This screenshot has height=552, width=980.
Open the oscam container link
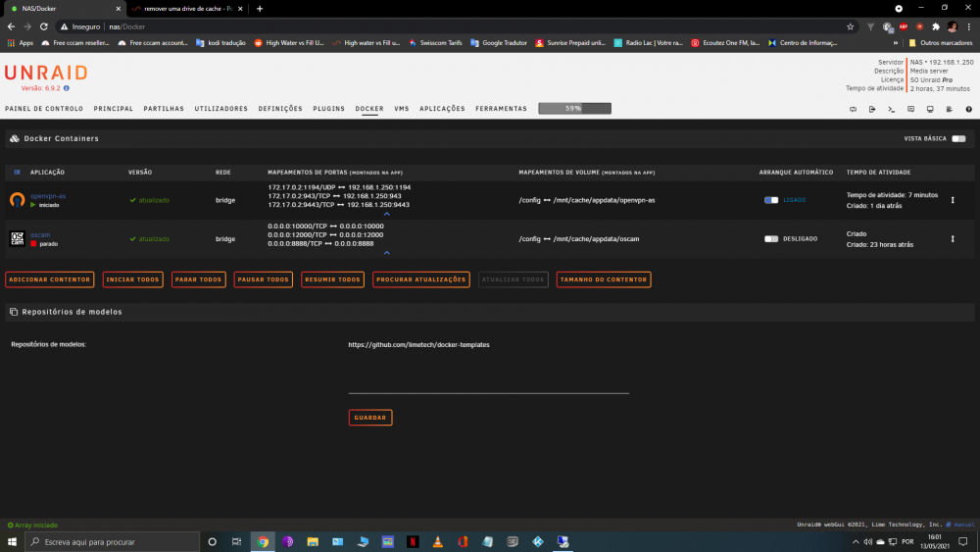[x=40, y=234]
